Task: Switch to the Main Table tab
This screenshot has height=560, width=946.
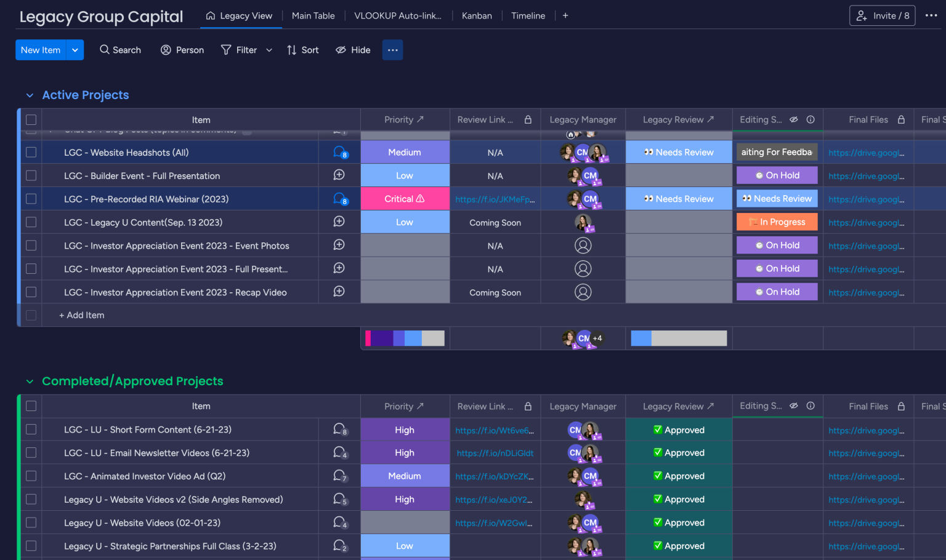Action: 313,15
